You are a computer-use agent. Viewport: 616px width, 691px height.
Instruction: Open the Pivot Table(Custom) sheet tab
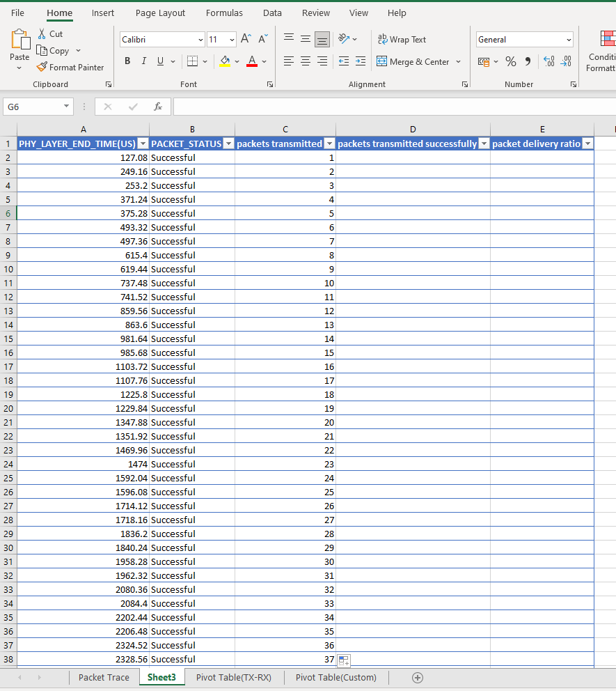[336, 678]
